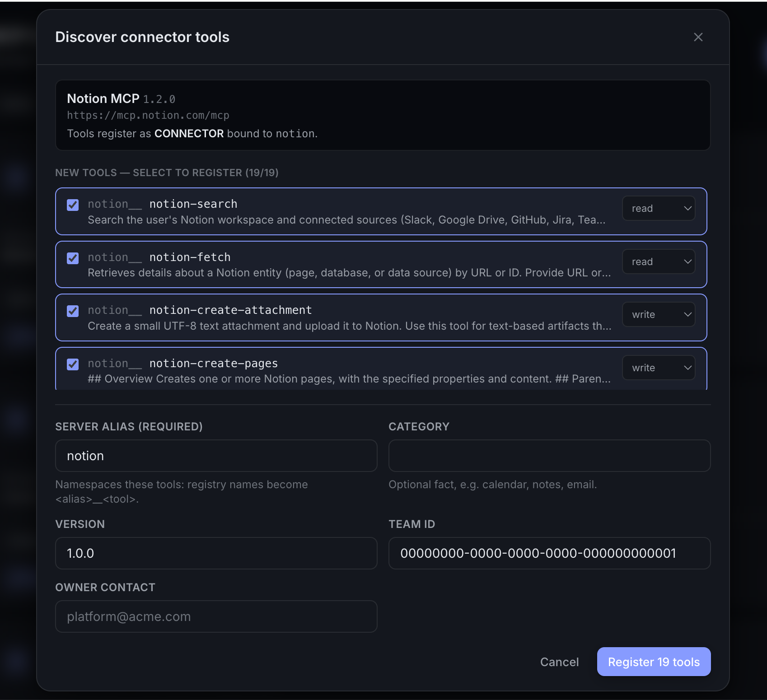Uncheck the notion-fetch tool checkbox
This screenshot has width=767, height=700.
point(73,258)
